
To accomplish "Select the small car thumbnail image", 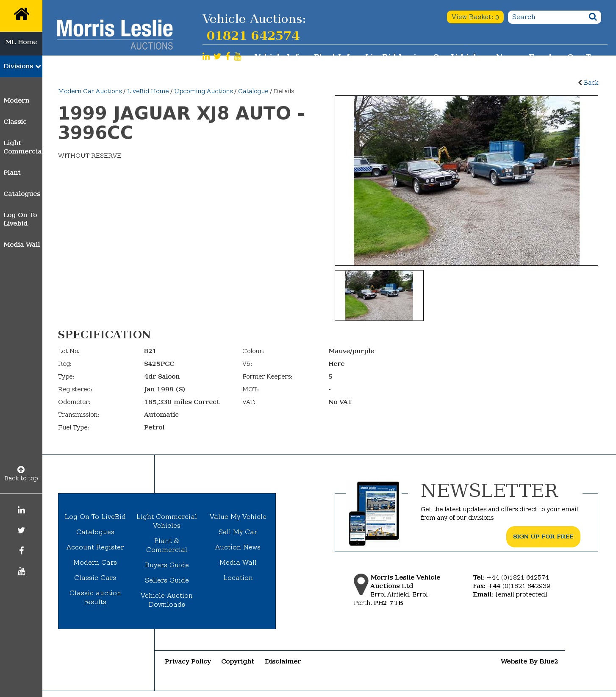I will [379, 296].
